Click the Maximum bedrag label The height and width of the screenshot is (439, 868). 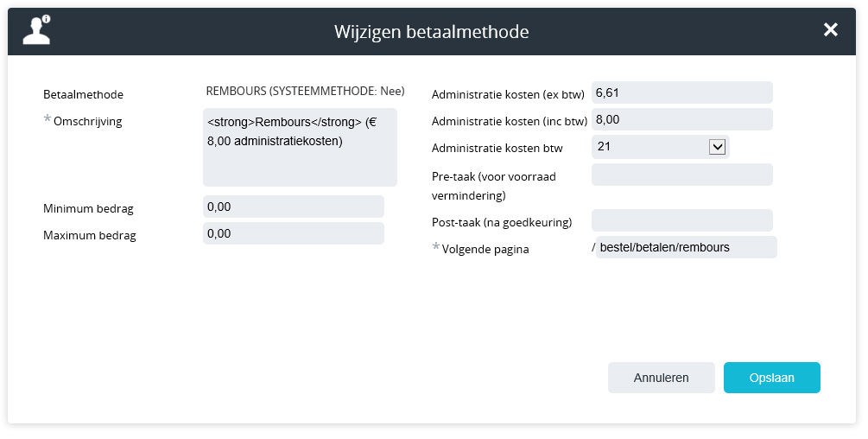pos(89,235)
